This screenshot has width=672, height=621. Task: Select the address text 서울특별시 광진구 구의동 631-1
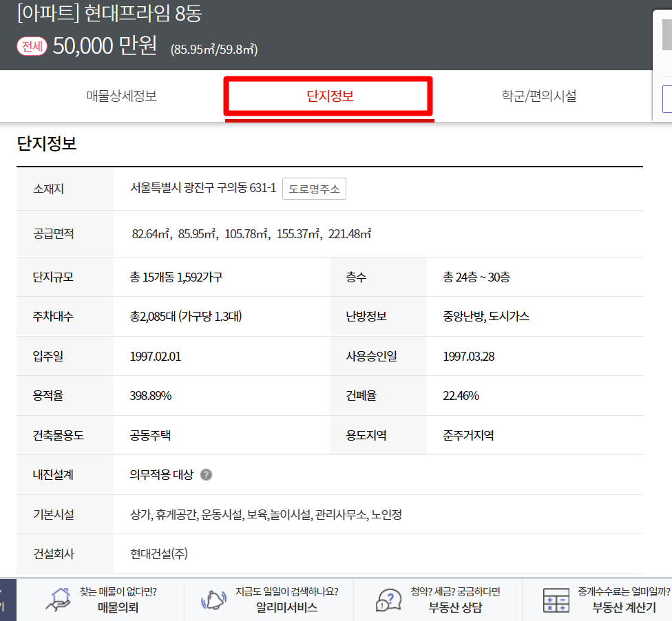coord(202,189)
